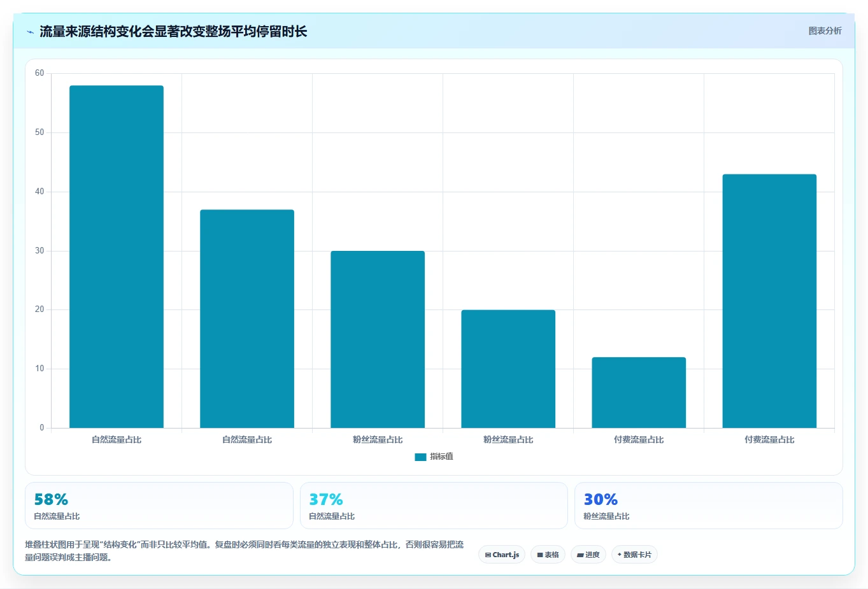Click the bar reaching exactly 30
This screenshot has height=589, width=868.
[378, 339]
